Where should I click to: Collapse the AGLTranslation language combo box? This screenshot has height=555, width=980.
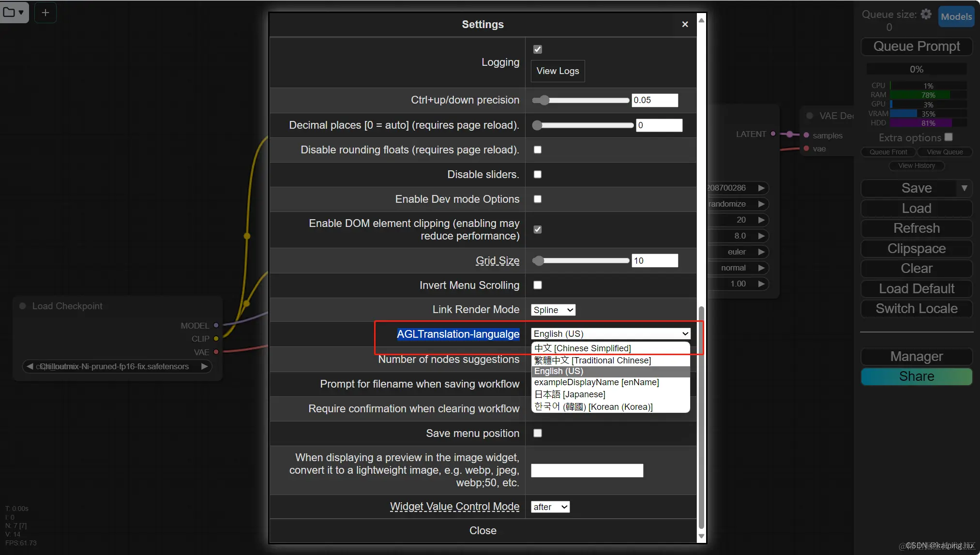(611, 333)
